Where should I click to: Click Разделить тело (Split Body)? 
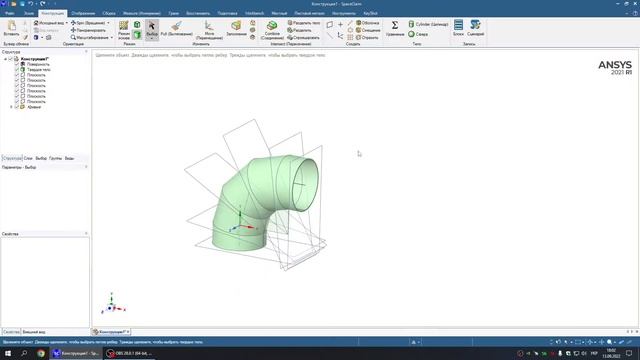(x=303, y=23)
